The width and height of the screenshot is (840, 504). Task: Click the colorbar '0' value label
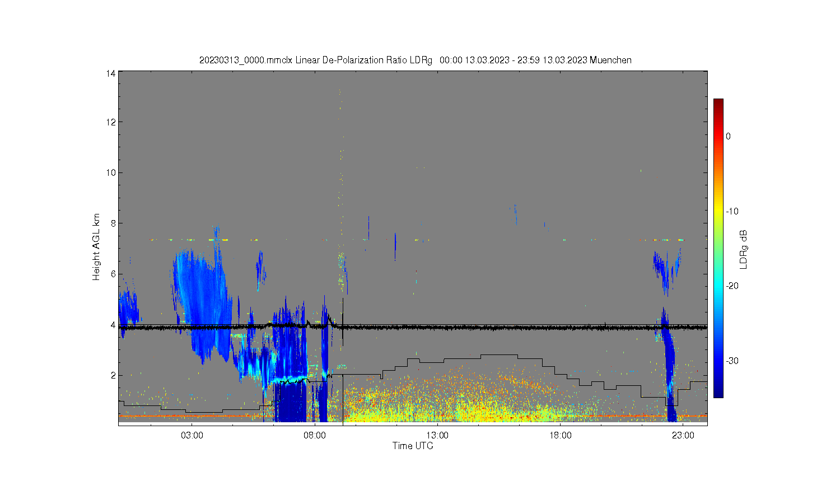(728, 136)
